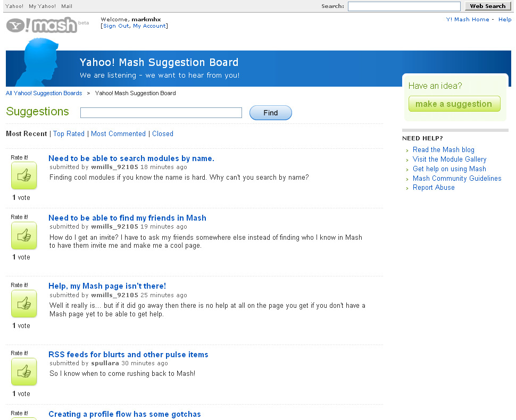This screenshot has height=420, width=516.
Task: Open the Yahoo! link in top bar
Action: (x=14, y=6)
